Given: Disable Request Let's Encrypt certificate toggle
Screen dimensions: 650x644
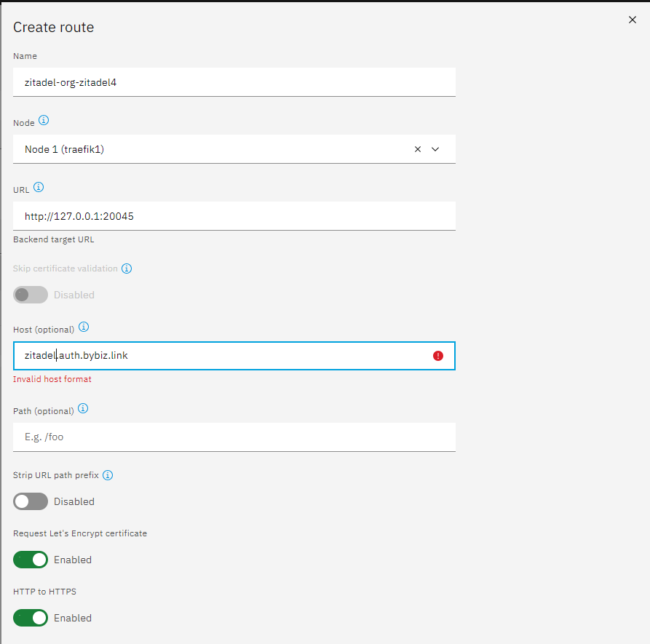Looking at the screenshot, I should [x=31, y=560].
